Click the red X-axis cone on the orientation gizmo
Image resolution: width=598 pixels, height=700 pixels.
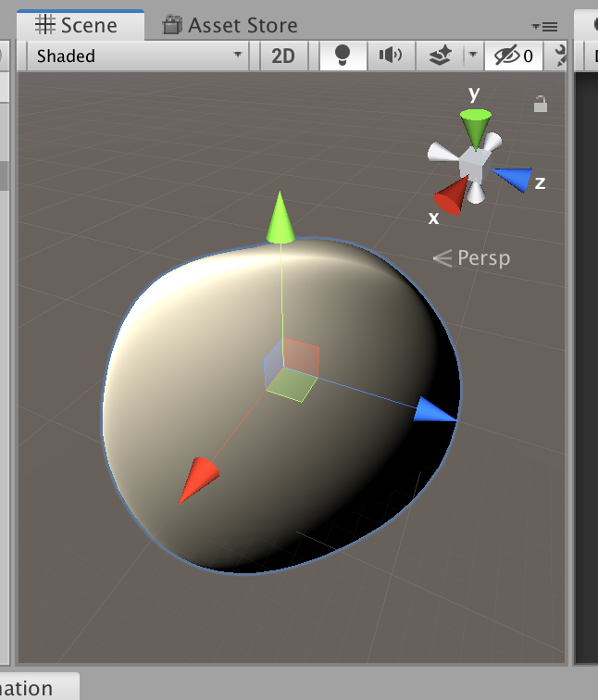[x=450, y=197]
